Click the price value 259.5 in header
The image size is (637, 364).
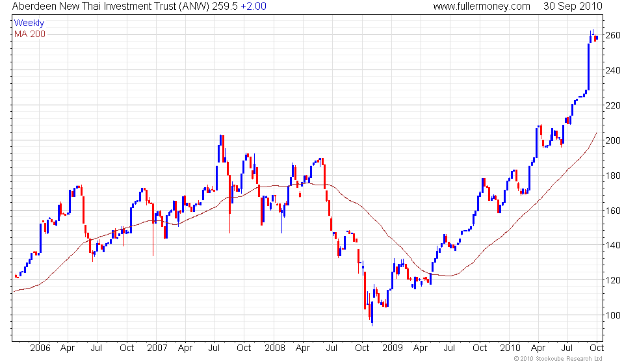point(225,6)
